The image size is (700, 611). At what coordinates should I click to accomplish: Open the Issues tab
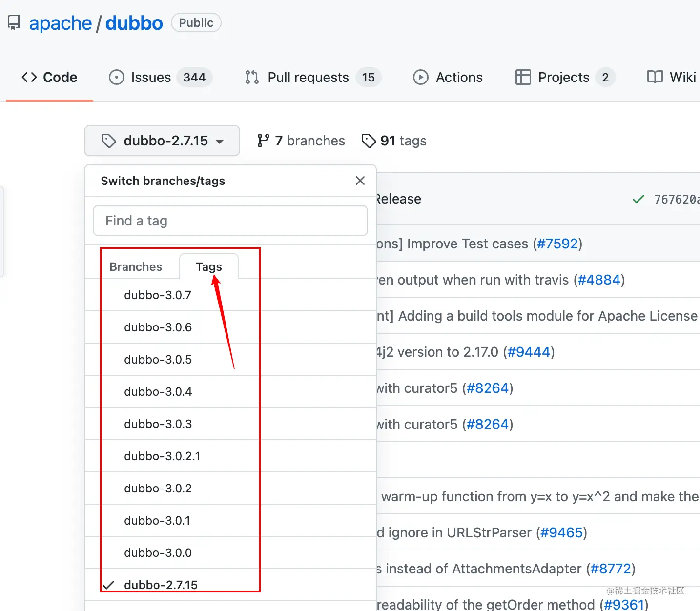(160, 77)
